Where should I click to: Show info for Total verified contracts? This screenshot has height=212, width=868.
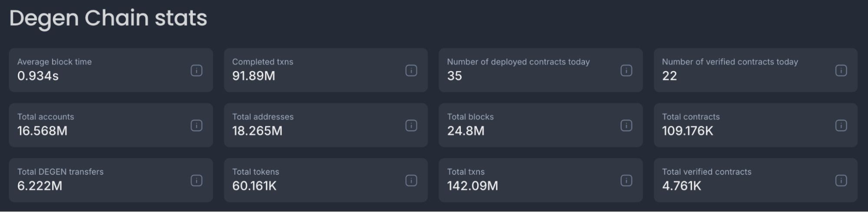[841, 180]
